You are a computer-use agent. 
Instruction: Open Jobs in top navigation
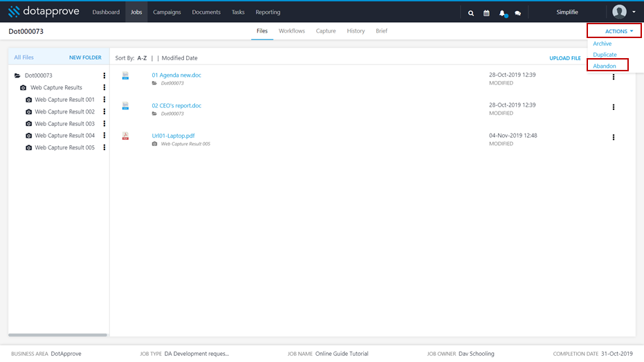pos(136,12)
